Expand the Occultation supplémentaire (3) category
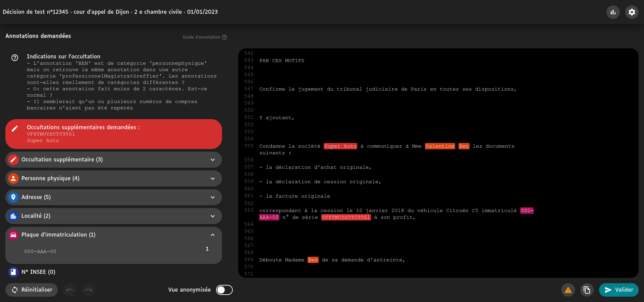This screenshot has height=302, width=644. (x=114, y=160)
